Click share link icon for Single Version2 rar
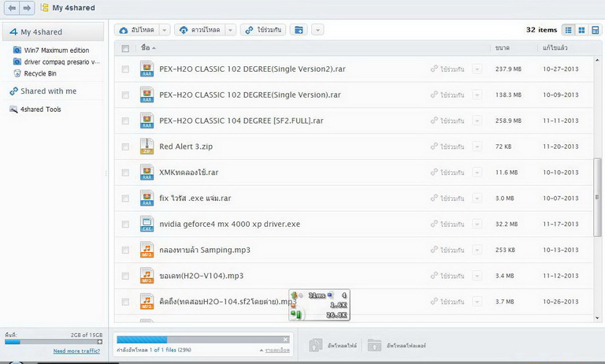The height and width of the screenshot is (364, 605). [x=434, y=69]
